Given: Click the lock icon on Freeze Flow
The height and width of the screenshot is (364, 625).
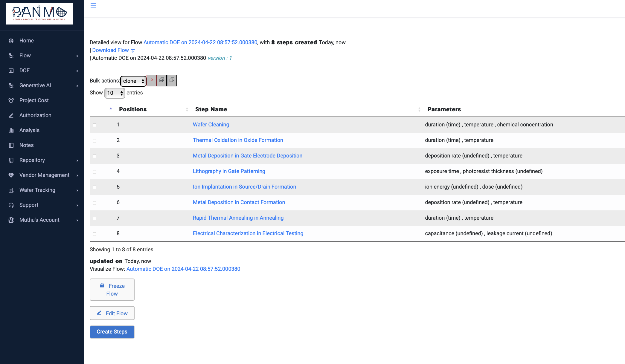Looking at the screenshot, I should point(102,285).
